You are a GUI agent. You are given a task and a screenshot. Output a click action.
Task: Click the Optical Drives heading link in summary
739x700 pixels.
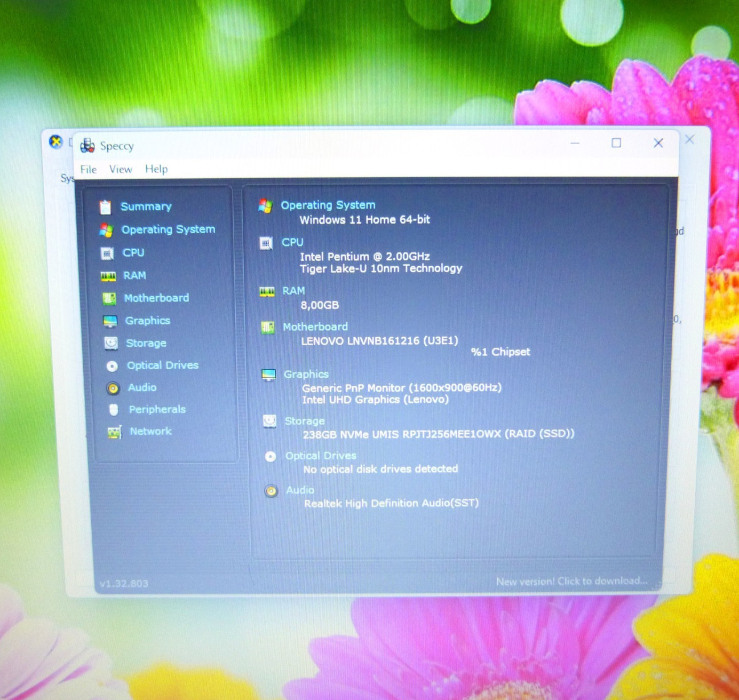pyautogui.click(x=321, y=456)
